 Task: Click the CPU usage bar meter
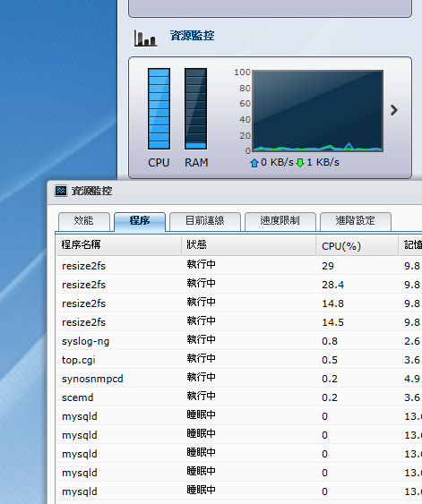pyautogui.click(x=159, y=108)
